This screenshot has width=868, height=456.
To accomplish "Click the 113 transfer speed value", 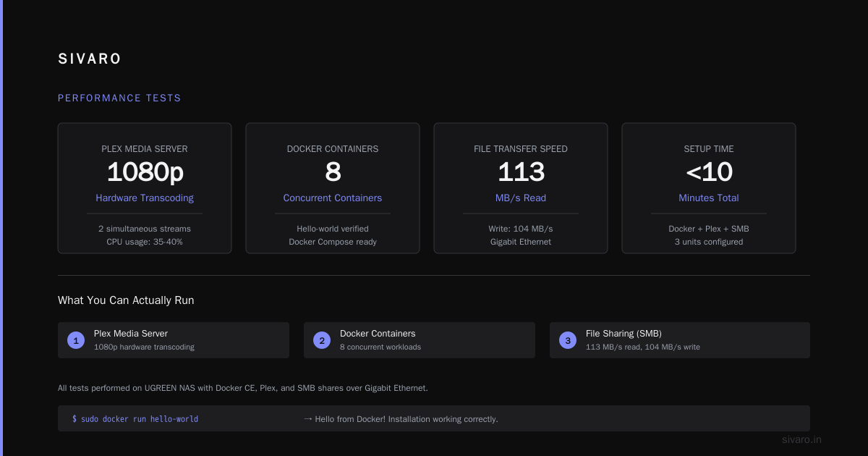I will point(521,172).
